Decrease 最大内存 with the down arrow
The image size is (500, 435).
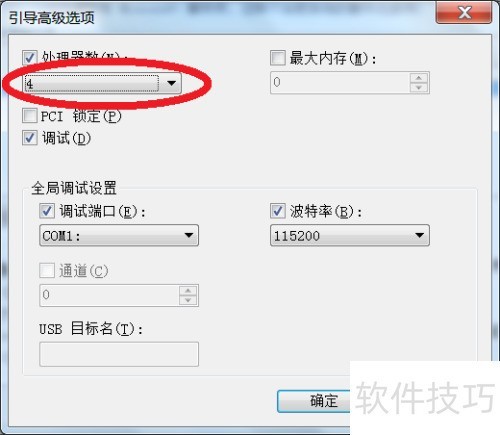click(x=419, y=87)
